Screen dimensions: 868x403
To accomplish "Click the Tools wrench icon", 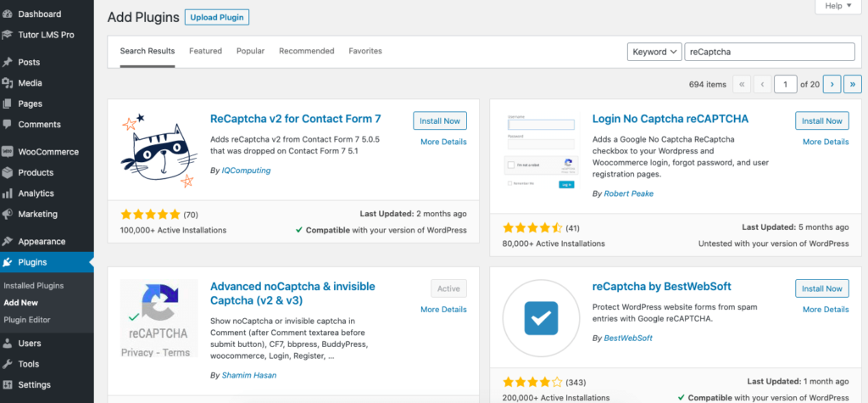I will 7,364.
